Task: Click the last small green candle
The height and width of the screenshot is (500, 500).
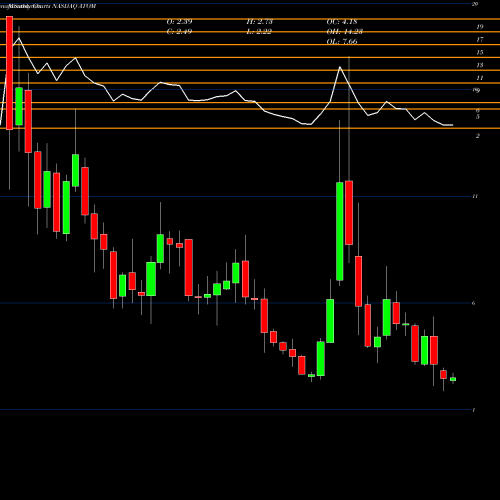Action: coord(453,379)
